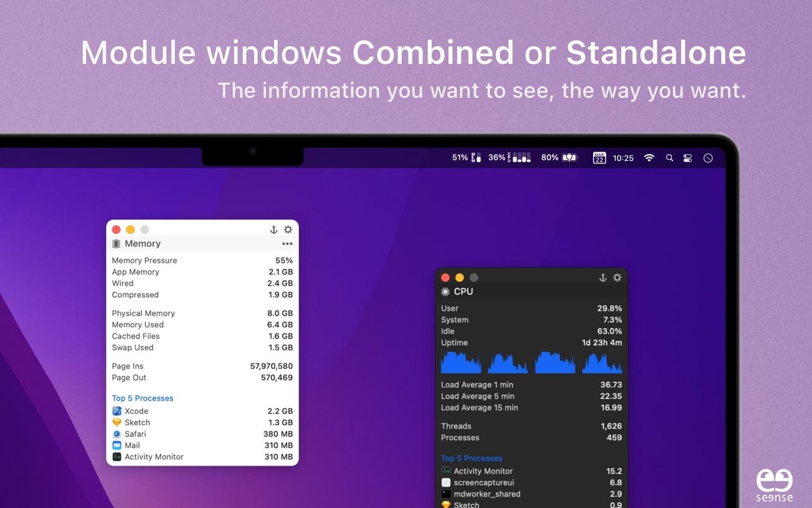Open Spotlight search in the menu bar
Image resolution: width=812 pixels, height=508 pixels.
pyautogui.click(x=669, y=157)
